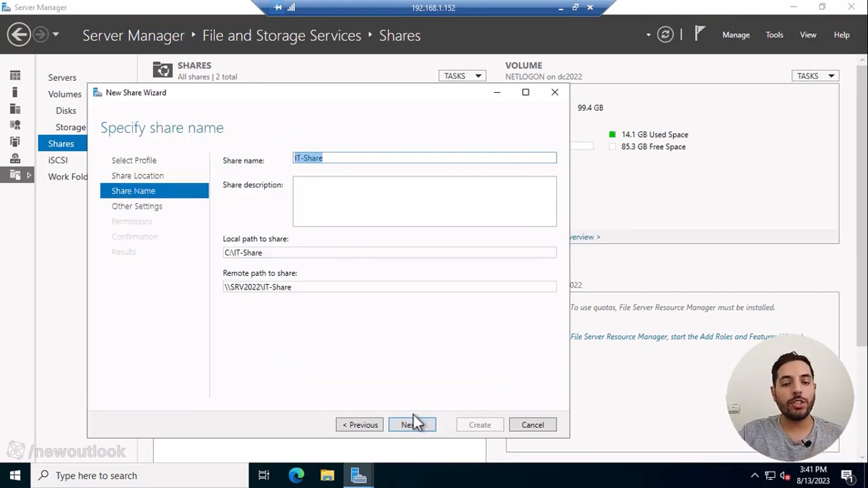
Task: Click the forward navigation arrow in Server Manager
Action: pos(41,34)
